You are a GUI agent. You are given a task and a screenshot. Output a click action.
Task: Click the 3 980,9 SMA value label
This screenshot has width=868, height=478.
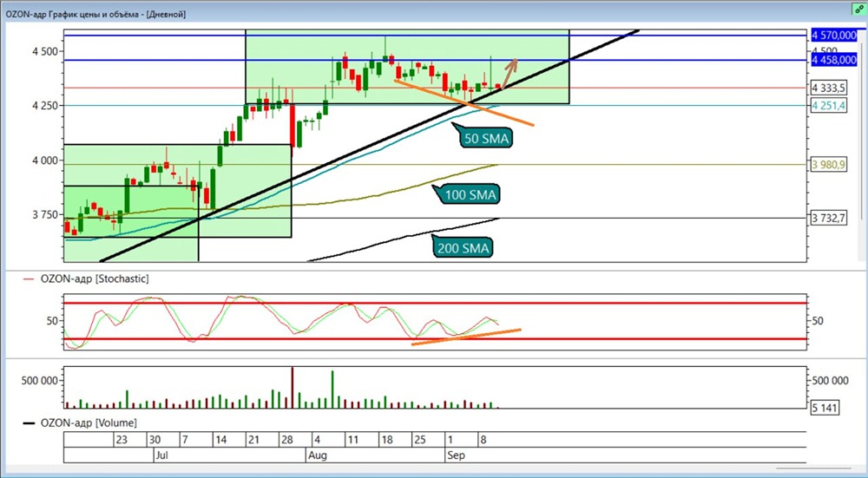click(x=829, y=164)
